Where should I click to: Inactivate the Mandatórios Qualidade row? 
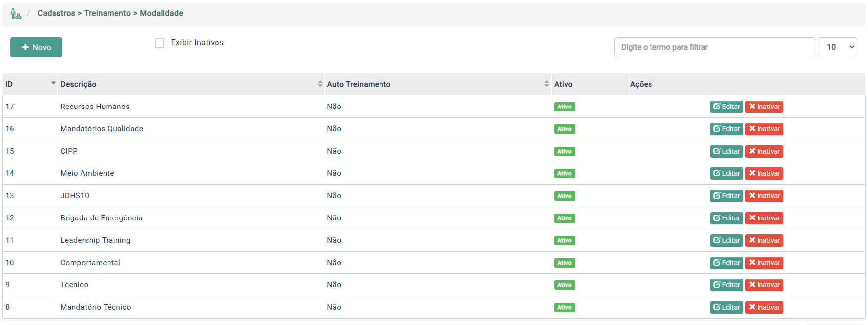[x=763, y=129]
